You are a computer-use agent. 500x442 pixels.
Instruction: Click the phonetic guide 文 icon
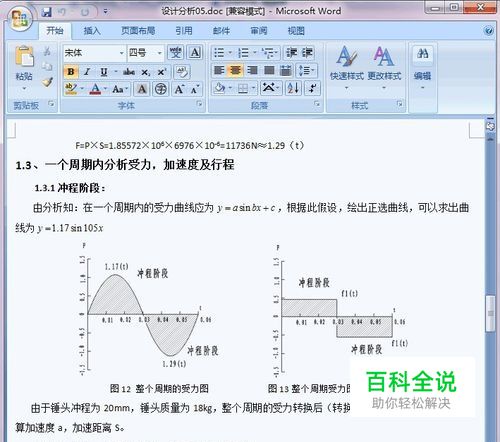175,53
